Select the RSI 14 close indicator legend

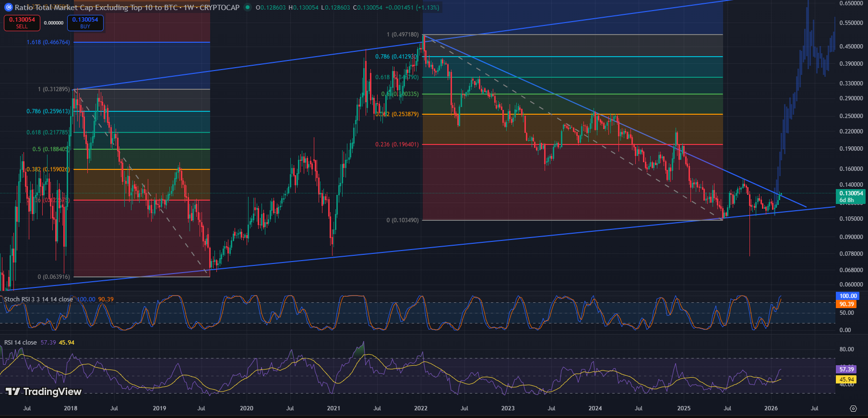coord(20,342)
